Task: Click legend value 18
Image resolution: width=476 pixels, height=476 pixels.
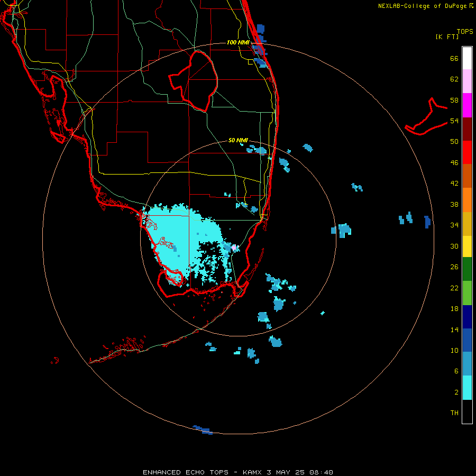Action: 454,309
